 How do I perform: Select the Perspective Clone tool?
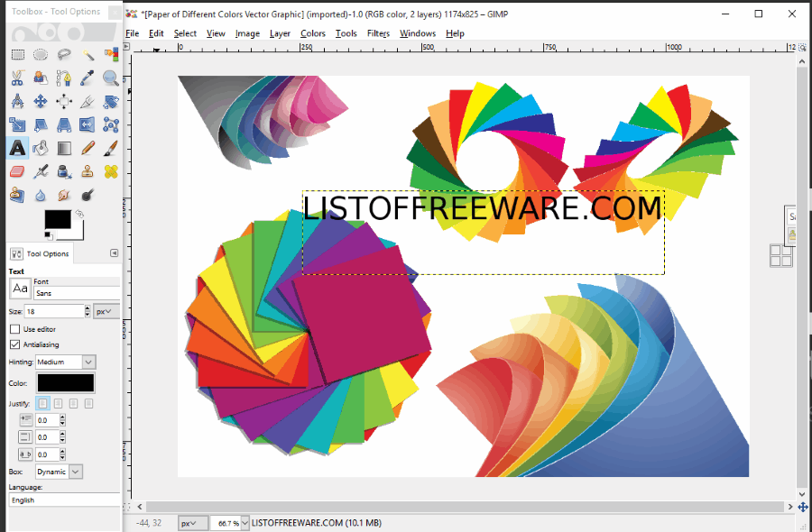click(18, 195)
